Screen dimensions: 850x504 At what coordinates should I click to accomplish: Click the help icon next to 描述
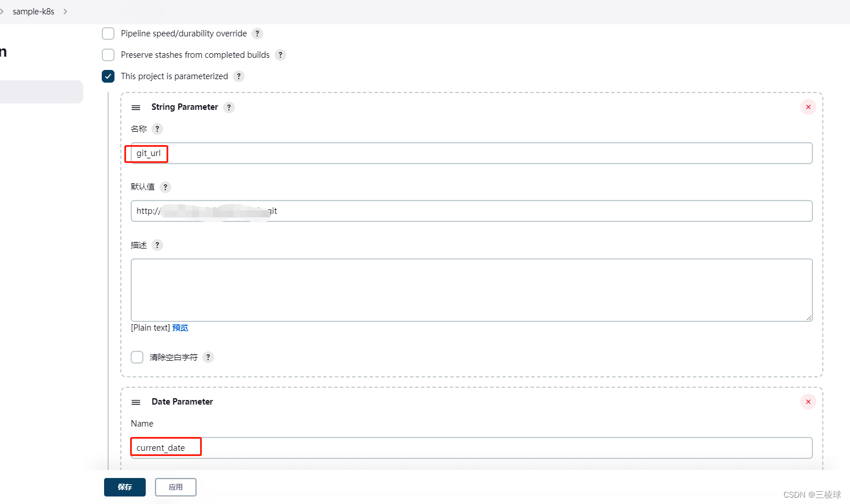tap(156, 244)
